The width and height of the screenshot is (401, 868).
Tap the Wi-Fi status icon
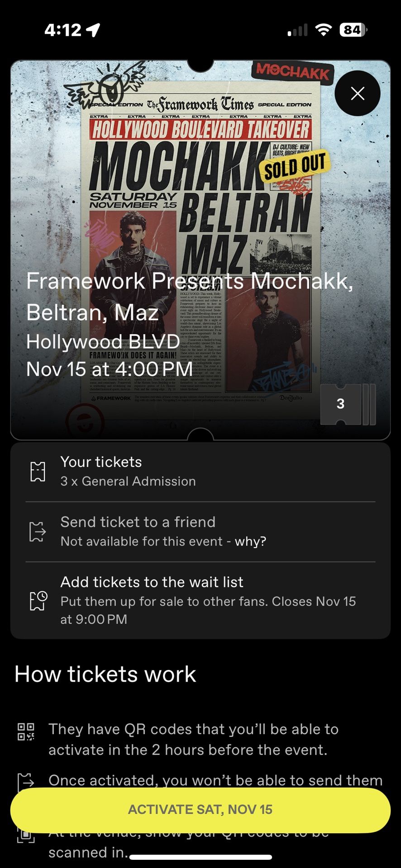(x=323, y=30)
